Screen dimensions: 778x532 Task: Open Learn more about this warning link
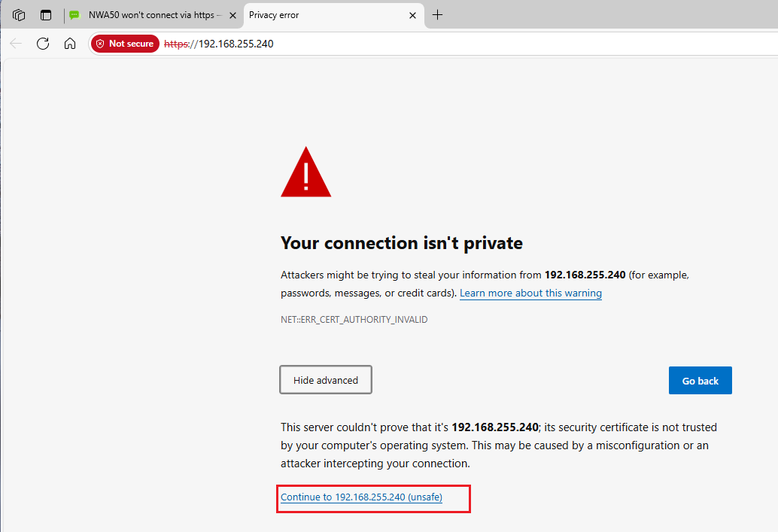point(530,293)
